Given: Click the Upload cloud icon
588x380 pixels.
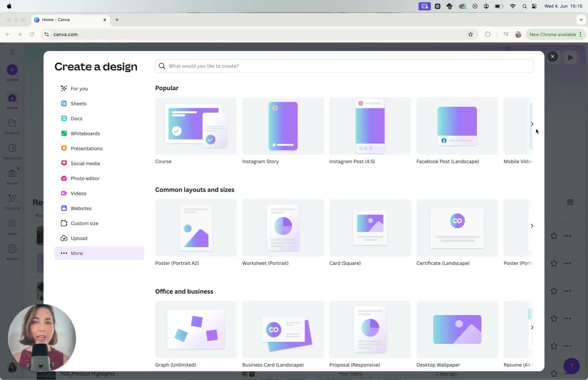Looking at the screenshot, I should [x=64, y=238].
